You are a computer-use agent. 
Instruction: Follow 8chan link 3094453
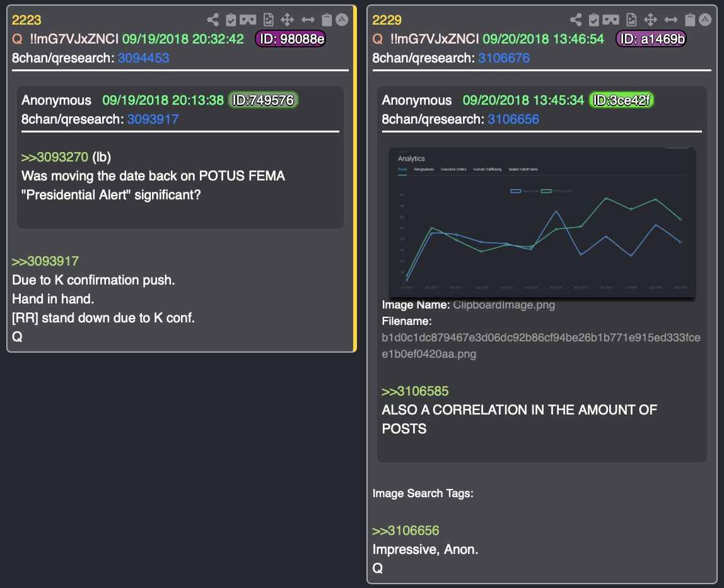pyautogui.click(x=144, y=58)
